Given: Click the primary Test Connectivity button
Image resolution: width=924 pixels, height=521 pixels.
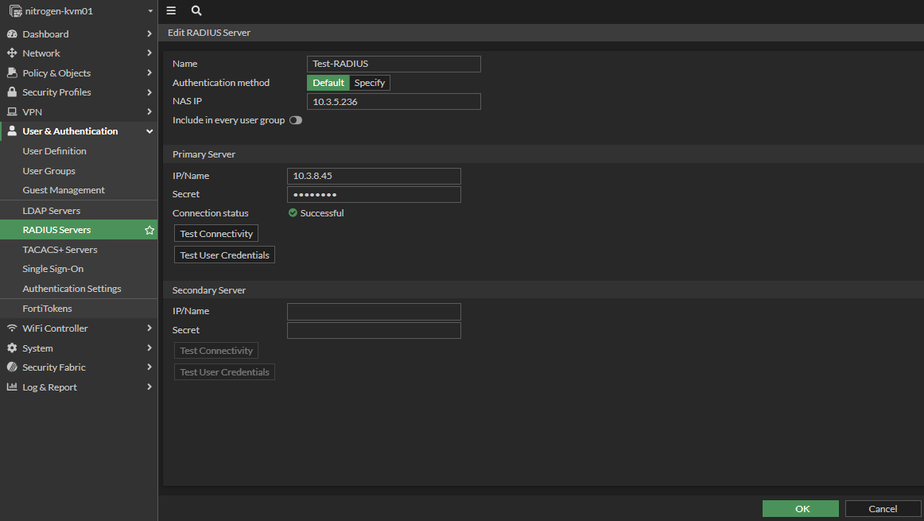Looking at the screenshot, I should 216,234.
